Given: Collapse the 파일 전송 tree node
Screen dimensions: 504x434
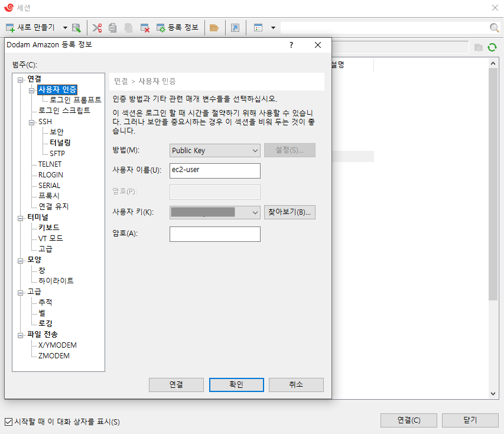Looking at the screenshot, I should tap(21, 335).
